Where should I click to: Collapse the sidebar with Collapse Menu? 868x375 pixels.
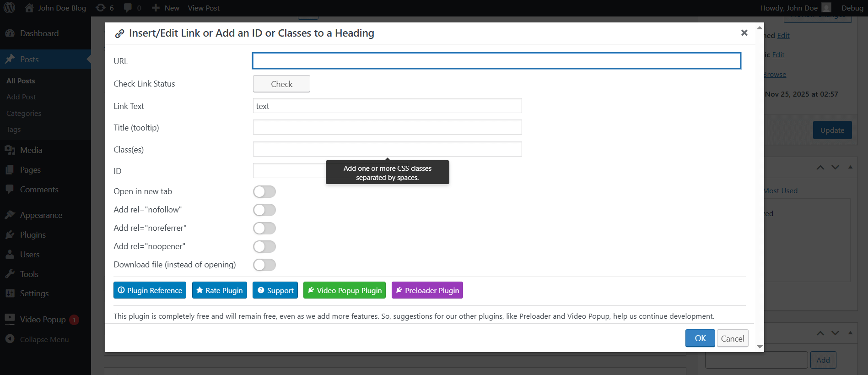coord(44,339)
